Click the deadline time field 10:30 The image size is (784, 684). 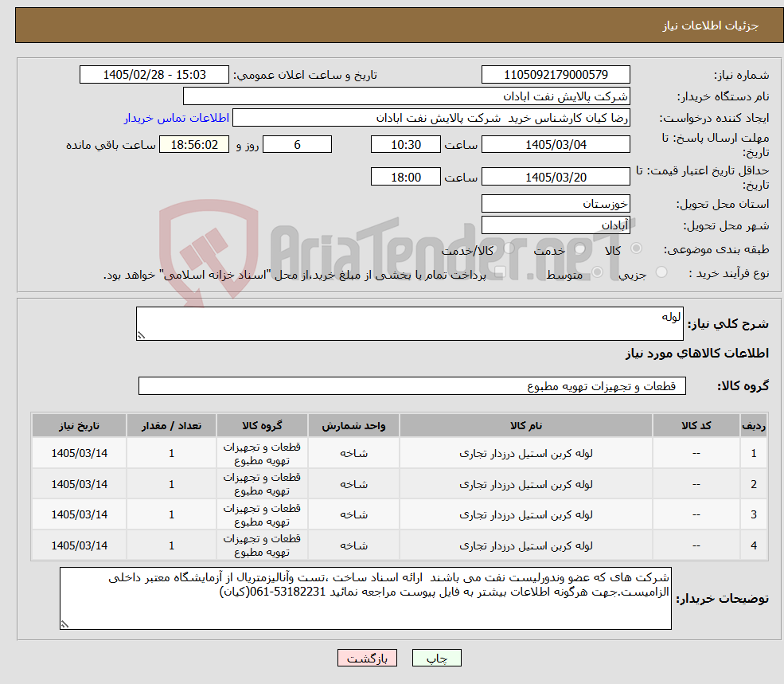(405, 145)
